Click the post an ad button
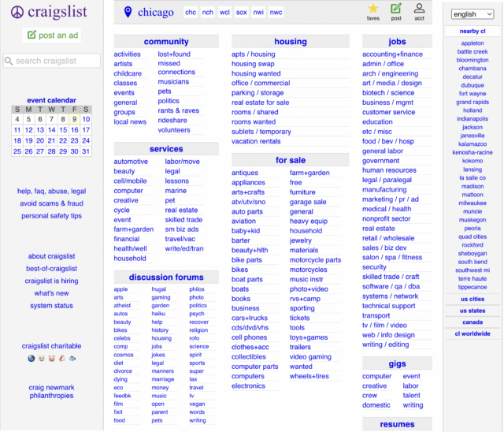The height and width of the screenshot is (432, 504). click(x=52, y=35)
